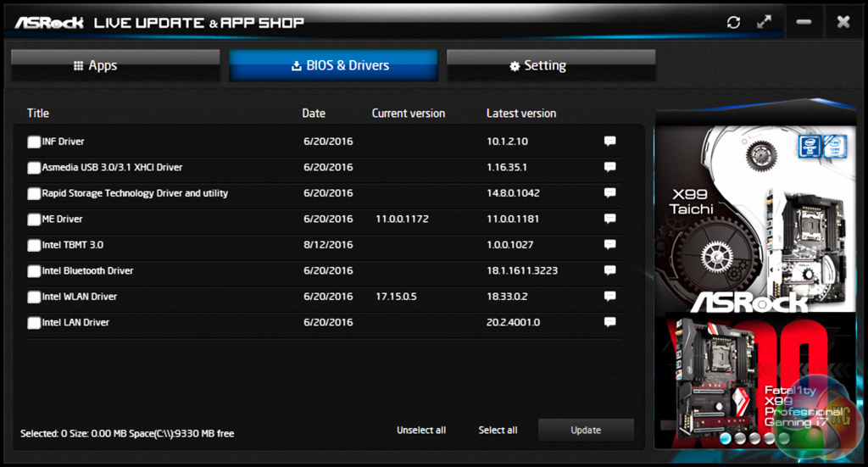Click current version 11.0.0.1172
Screen dimensions: 868x467
coord(402,219)
